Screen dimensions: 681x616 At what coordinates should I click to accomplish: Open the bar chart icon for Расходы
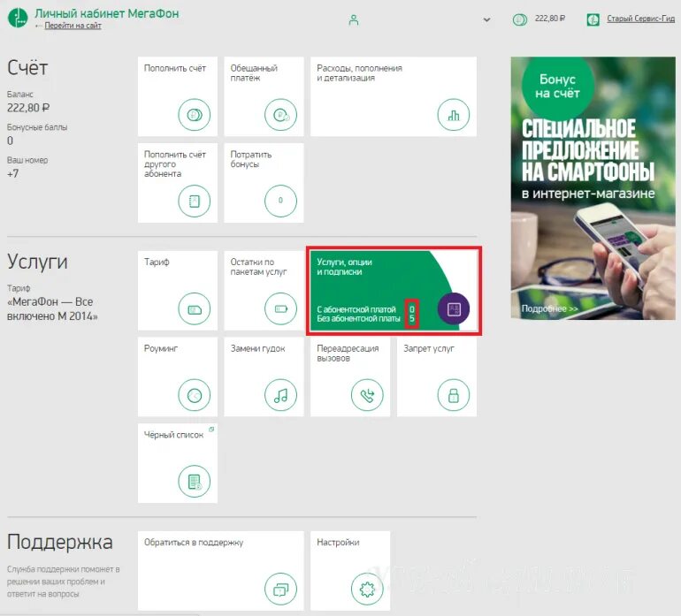[x=454, y=115]
